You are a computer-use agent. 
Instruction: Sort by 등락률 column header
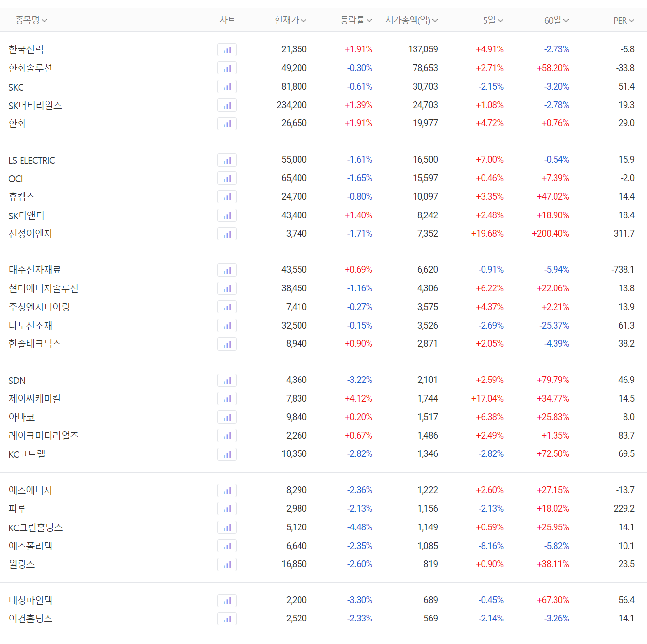356,20
